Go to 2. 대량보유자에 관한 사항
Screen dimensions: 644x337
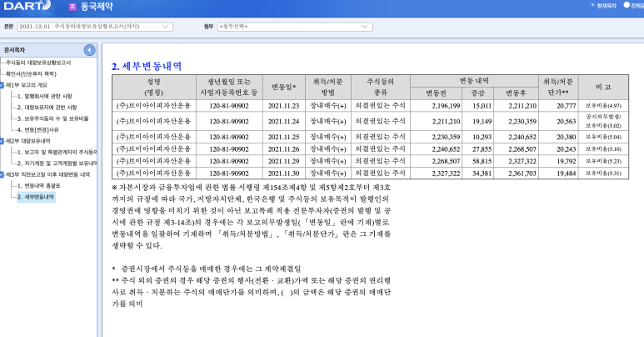point(47,108)
